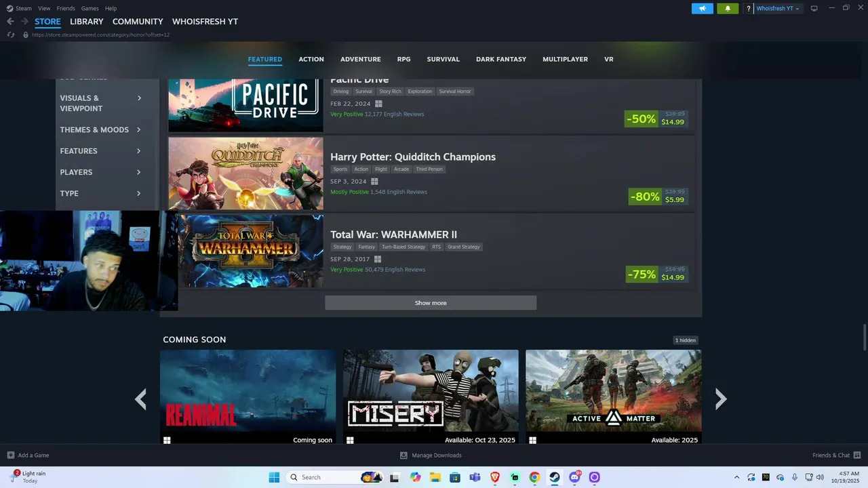Click the Turn-Based Strategy tag
This screenshot has width=868, height=488.
[403, 247]
